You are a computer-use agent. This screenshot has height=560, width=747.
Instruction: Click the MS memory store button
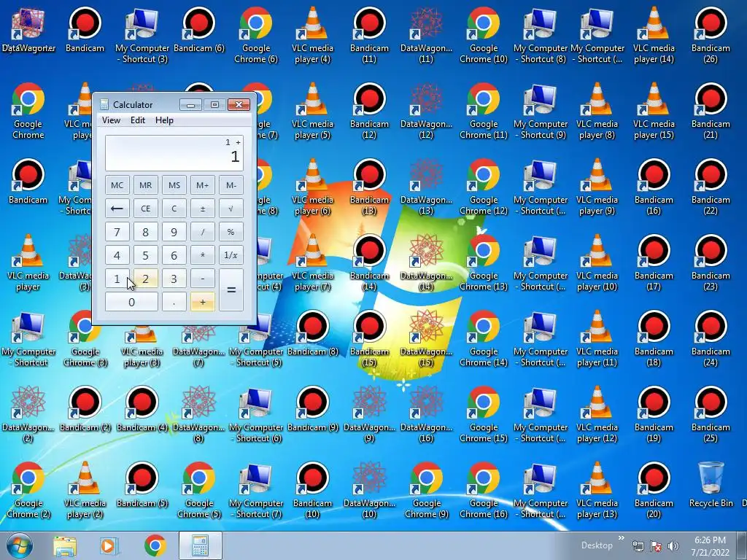click(174, 185)
